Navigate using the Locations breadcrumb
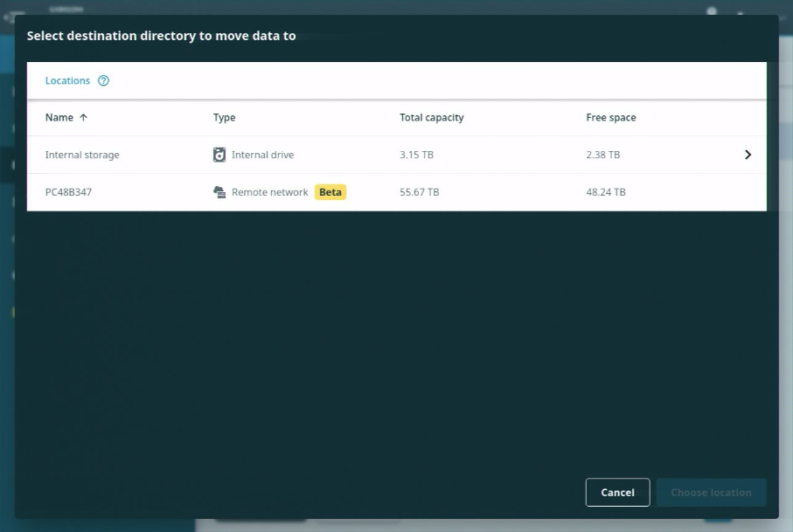 pos(67,80)
